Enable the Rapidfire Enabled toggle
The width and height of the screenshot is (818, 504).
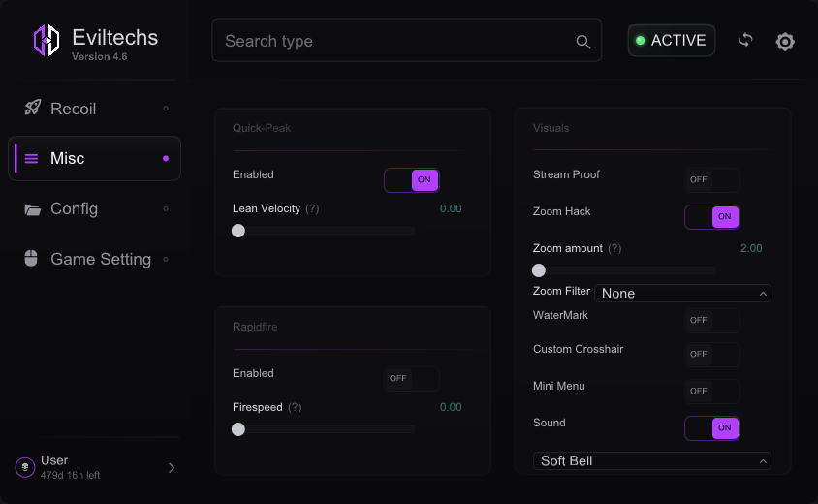coord(412,379)
